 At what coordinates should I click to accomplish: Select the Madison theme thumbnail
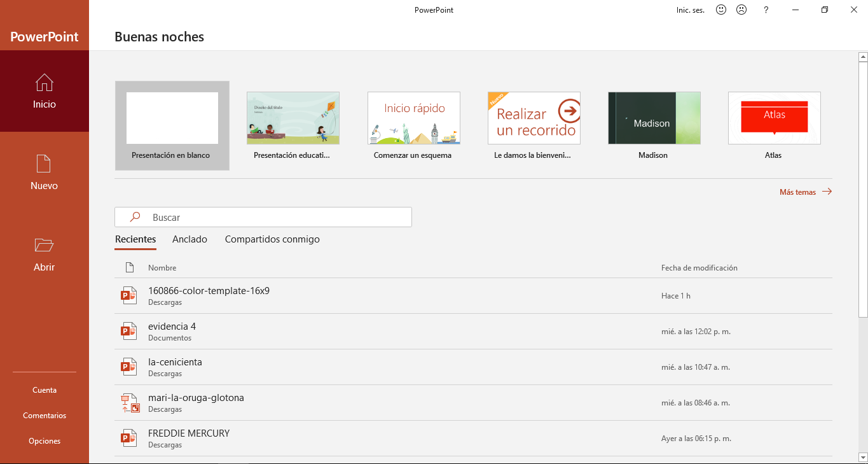click(x=653, y=118)
